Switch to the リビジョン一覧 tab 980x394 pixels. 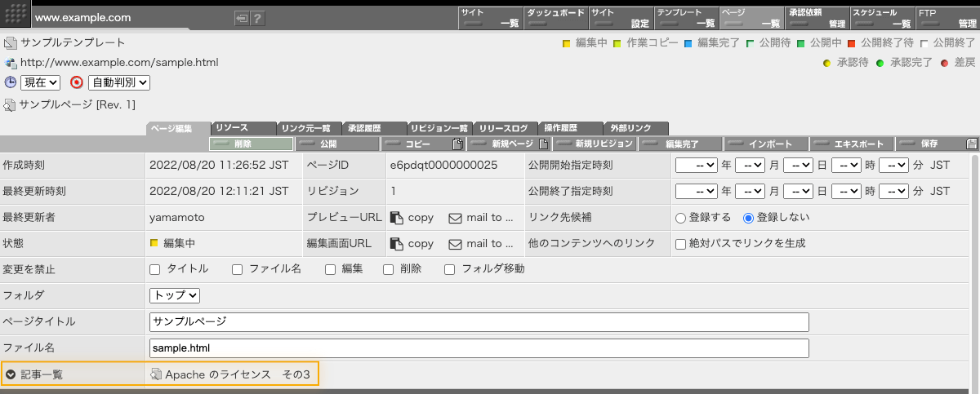pos(439,128)
